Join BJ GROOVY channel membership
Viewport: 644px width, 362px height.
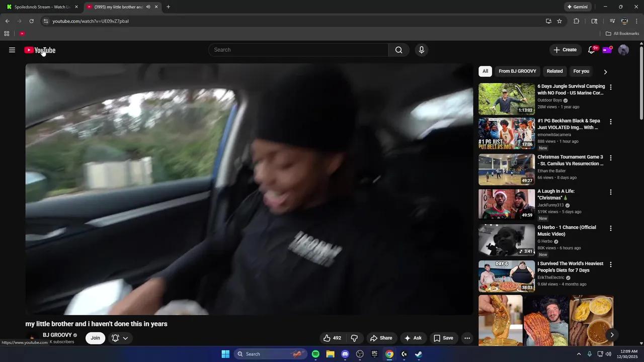coord(95,338)
